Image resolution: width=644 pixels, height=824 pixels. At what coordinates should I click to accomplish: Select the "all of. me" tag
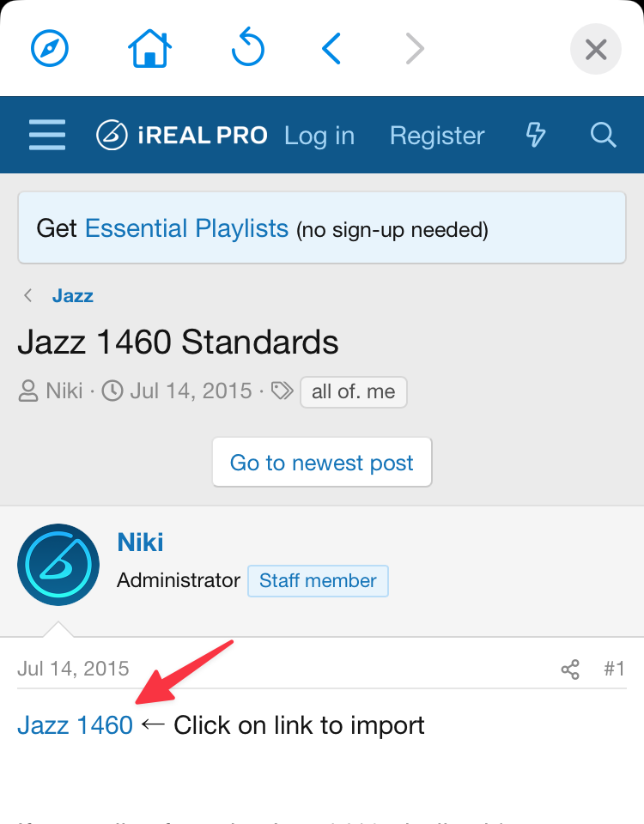[353, 392]
